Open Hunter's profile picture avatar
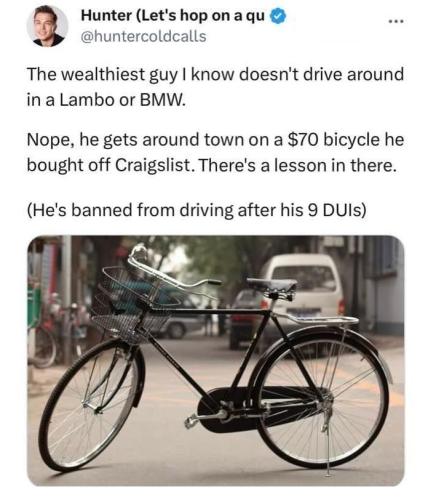Viewport: 436px width, 500px height. tap(47, 26)
